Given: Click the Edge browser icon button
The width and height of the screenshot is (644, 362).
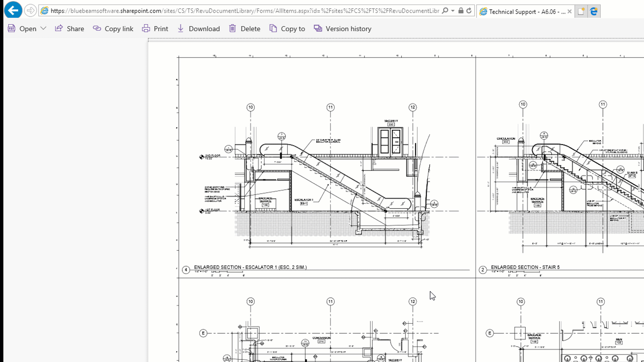Looking at the screenshot, I should [594, 11].
